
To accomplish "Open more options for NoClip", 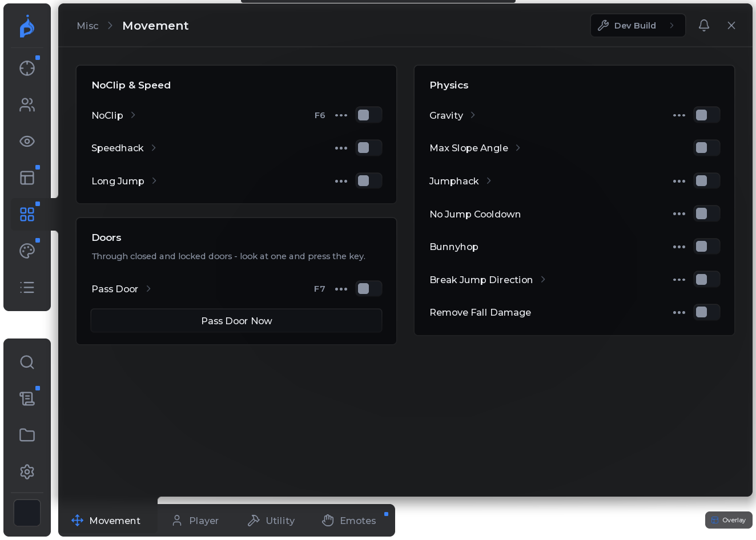I will point(341,115).
